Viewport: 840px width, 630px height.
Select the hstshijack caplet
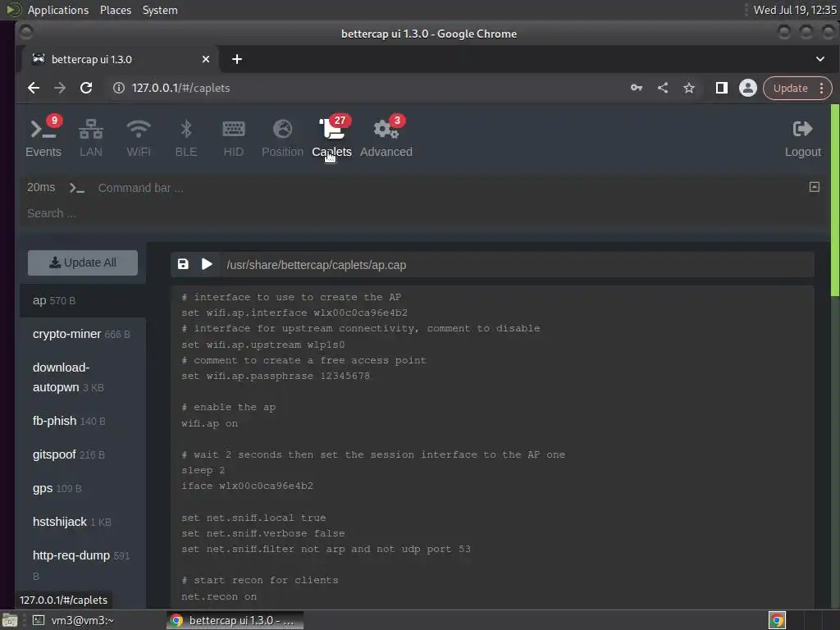[x=83, y=522]
